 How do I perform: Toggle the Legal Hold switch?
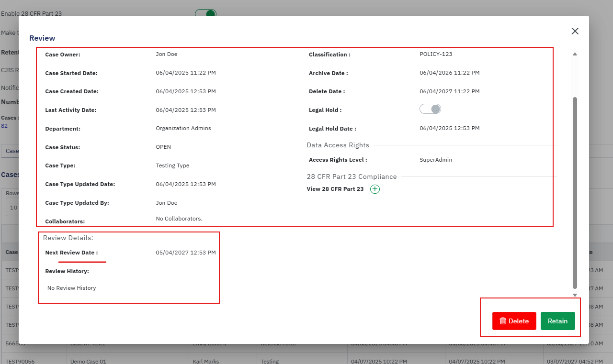pos(430,109)
